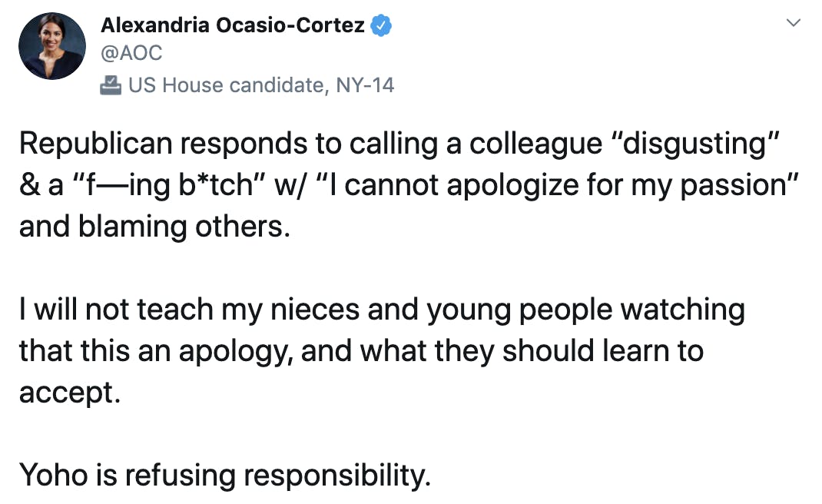Open Alexandria Ocasio-Cortez's profile photo
Screen dimensions: 822x504
pyautogui.click(x=52, y=46)
